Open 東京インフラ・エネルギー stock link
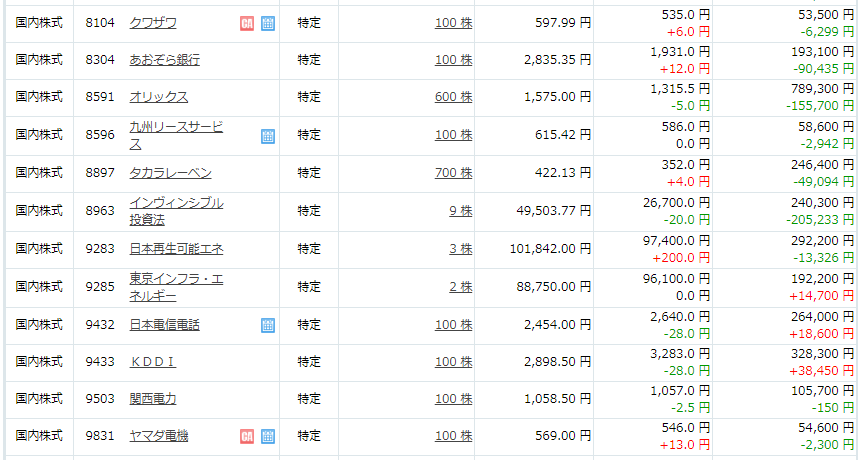This screenshot has width=866, height=460. (176, 287)
